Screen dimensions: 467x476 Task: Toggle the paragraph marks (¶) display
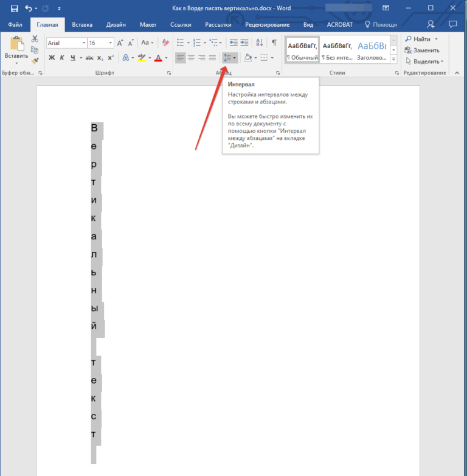pyautogui.click(x=274, y=43)
